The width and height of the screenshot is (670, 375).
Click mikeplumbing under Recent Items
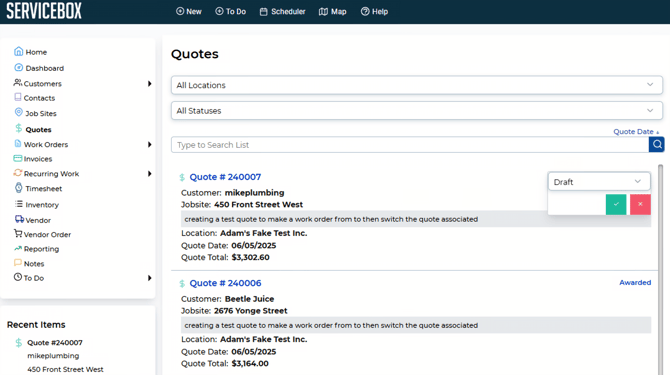[x=53, y=356]
